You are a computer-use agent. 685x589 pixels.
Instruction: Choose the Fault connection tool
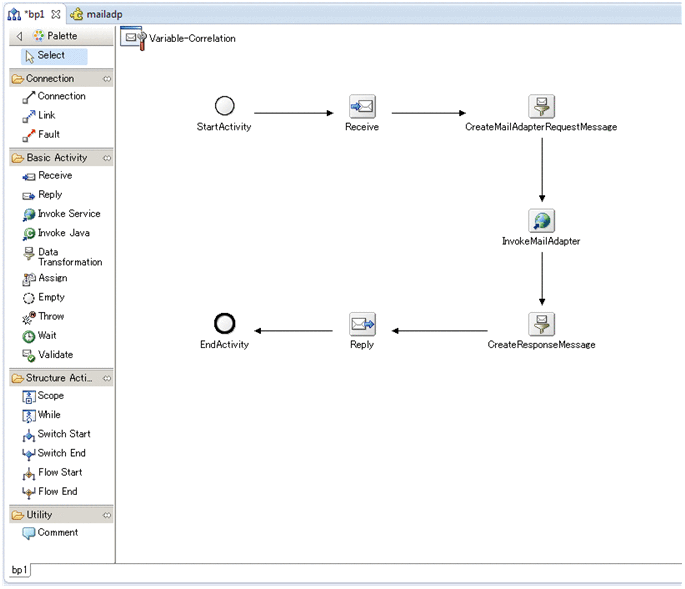pos(48,135)
